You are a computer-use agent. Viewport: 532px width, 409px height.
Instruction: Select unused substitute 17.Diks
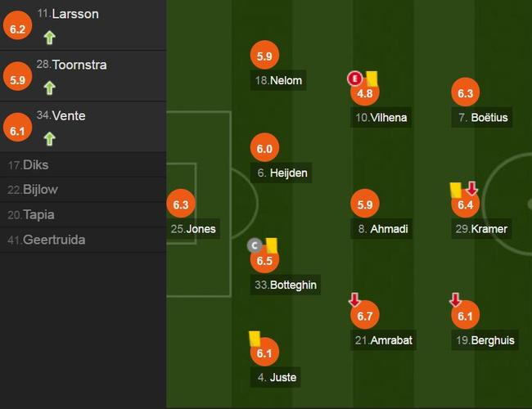[x=83, y=165]
